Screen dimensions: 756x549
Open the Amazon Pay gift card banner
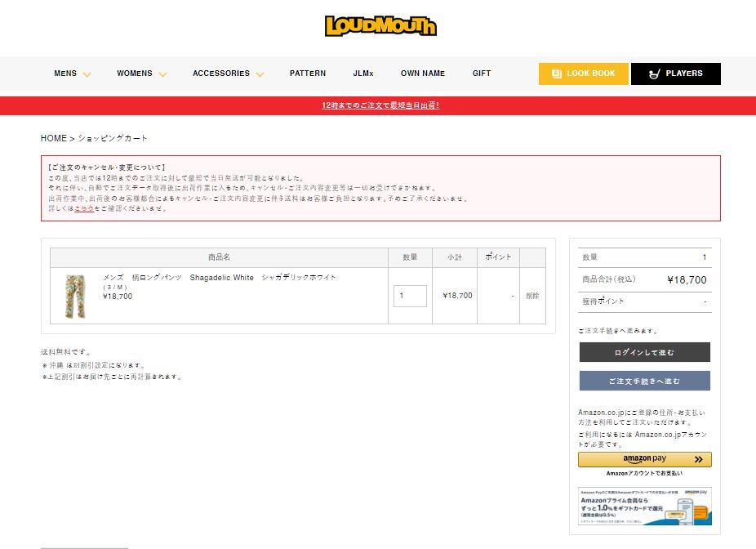644,507
